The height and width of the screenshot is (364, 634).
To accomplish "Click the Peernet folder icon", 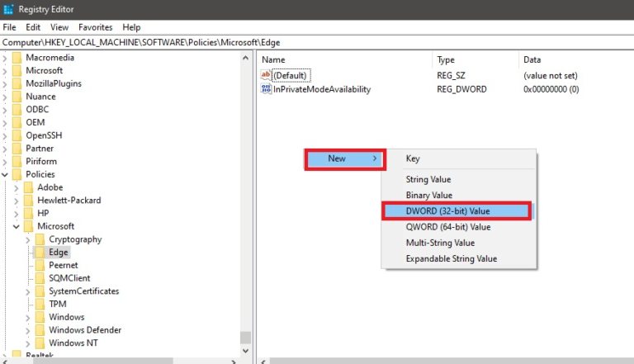I will click(x=40, y=265).
